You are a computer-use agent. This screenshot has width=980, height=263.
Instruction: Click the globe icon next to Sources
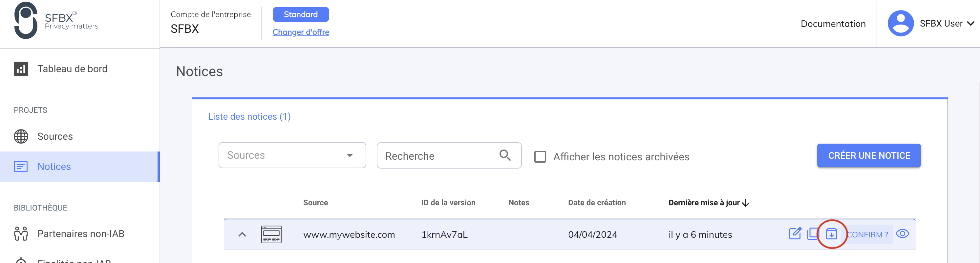(21, 136)
